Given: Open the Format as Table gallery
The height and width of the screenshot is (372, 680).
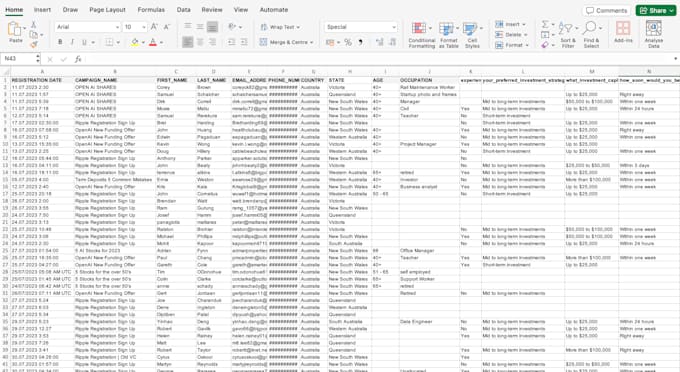Looking at the screenshot, I should pos(449,35).
